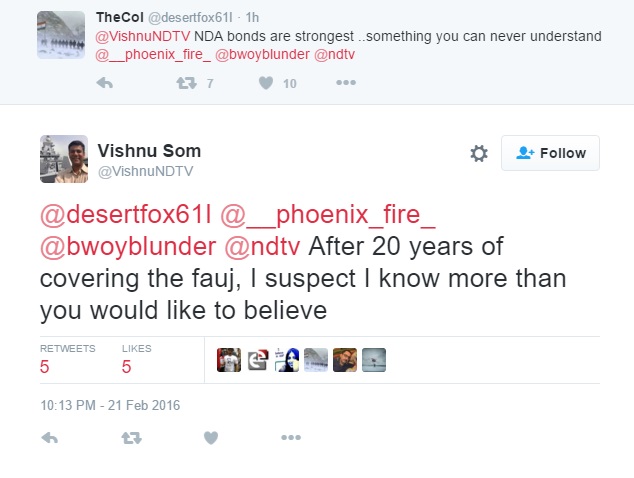Open the first liker's avatar
Screen dimensions: 634x478
tap(230, 360)
